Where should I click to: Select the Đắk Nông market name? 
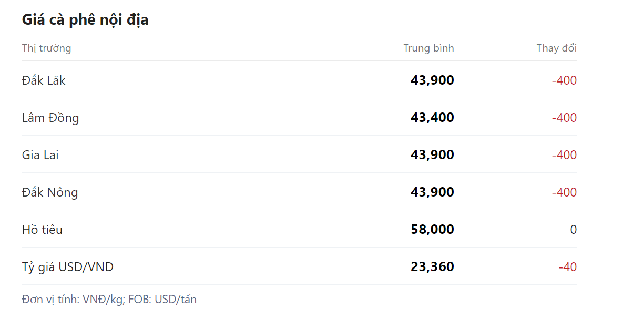point(50,192)
